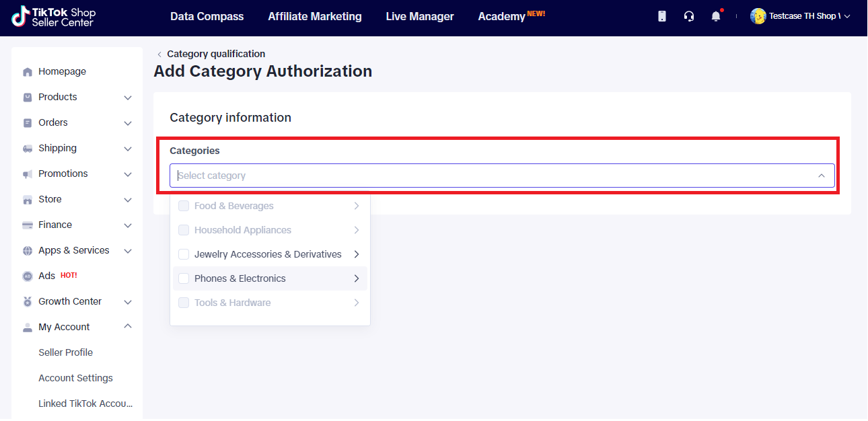This screenshot has height=421, width=868.
Task: Tick the Household Appliances checkbox
Action: (x=184, y=230)
